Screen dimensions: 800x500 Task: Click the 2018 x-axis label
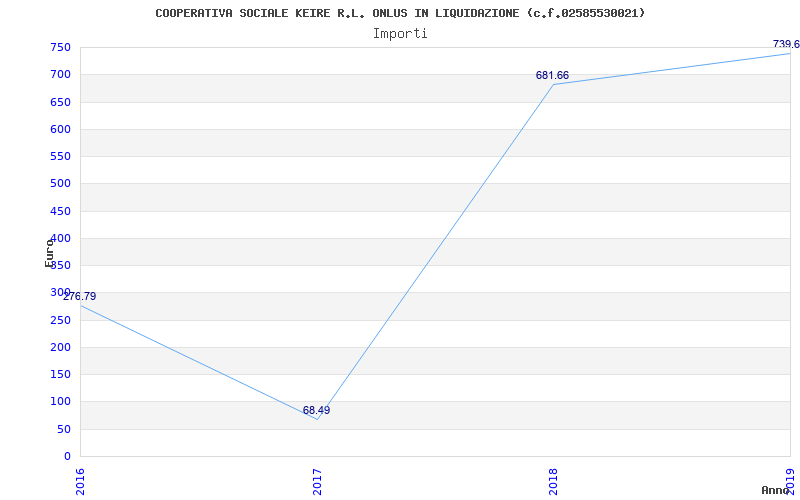point(553,480)
